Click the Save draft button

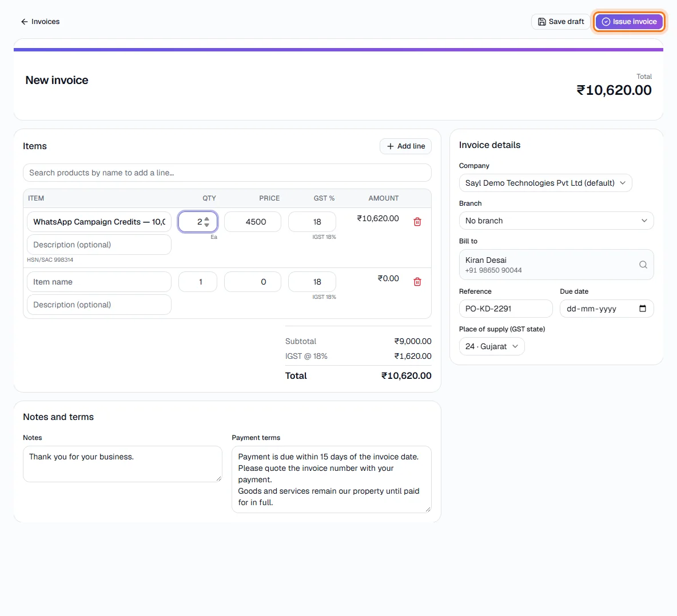560,22
